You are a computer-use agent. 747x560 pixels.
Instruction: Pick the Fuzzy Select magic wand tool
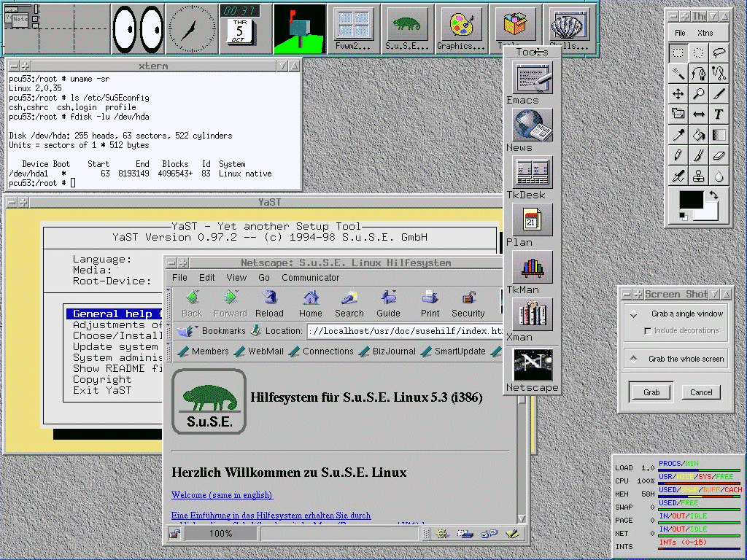[x=678, y=74]
